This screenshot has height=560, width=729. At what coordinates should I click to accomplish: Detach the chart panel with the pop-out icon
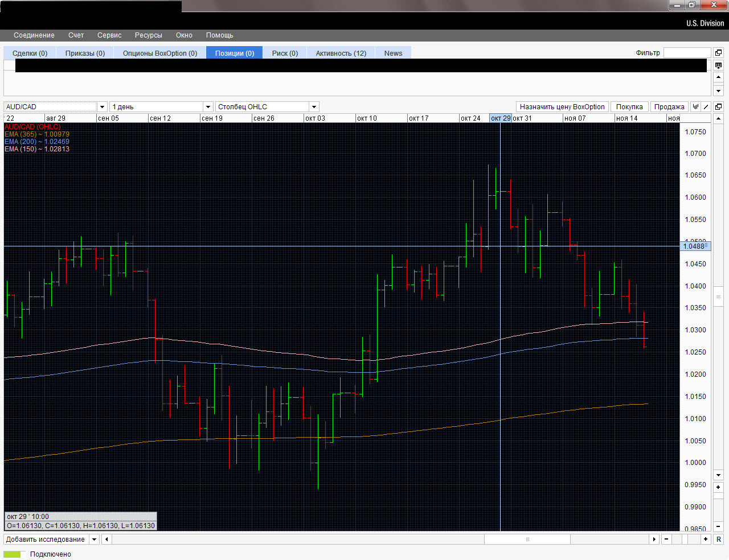718,106
